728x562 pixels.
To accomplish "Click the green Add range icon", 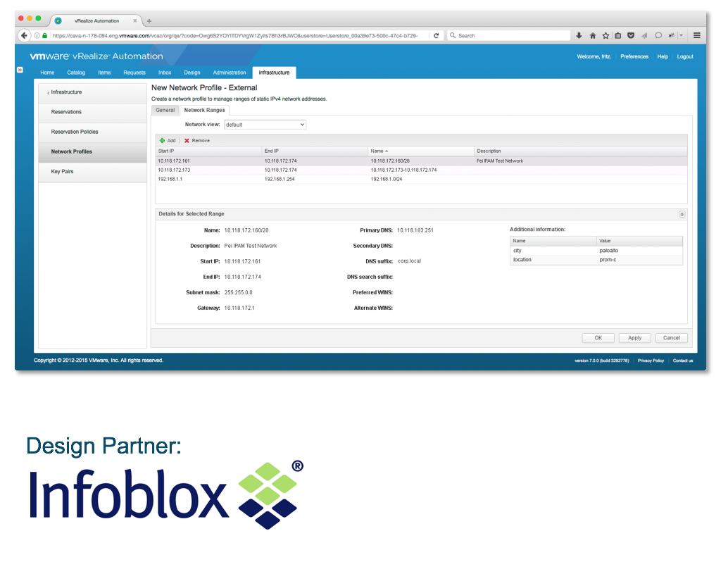I will pos(162,141).
